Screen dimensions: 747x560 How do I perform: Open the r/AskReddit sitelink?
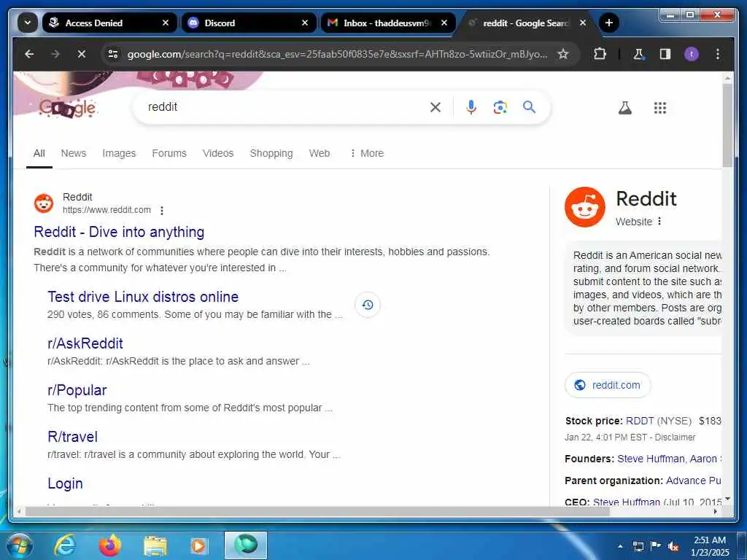tap(85, 343)
